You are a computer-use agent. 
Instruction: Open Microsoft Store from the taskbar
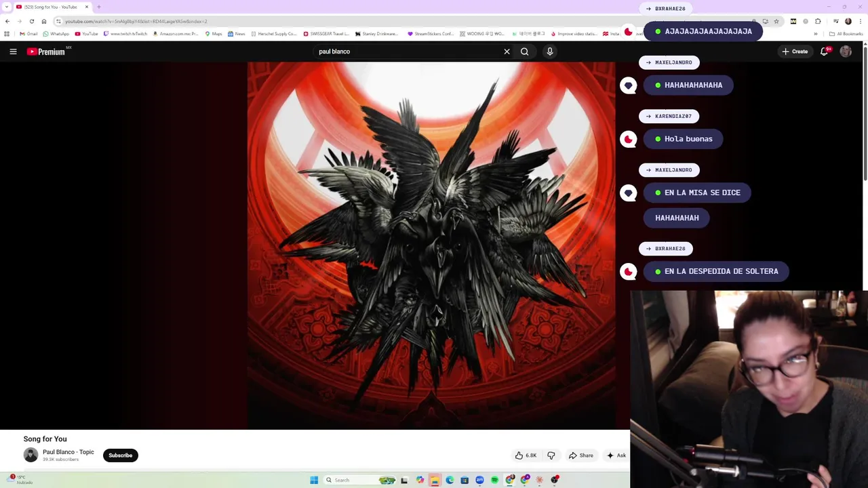tap(465, 480)
